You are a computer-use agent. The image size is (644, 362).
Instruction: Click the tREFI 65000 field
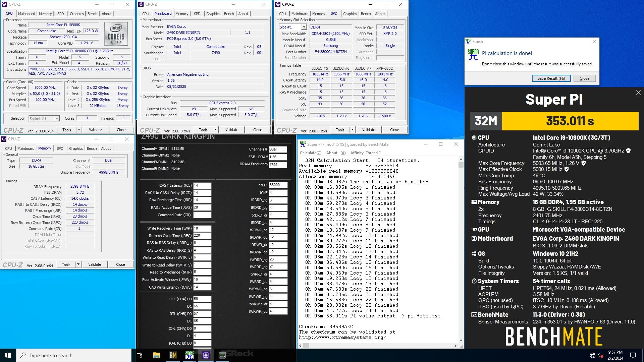pos(278,185)
